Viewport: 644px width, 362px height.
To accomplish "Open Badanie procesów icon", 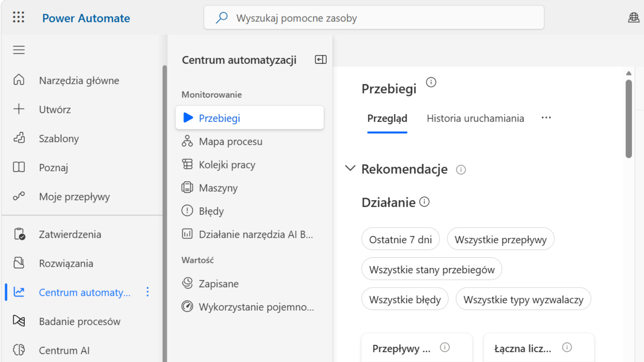I will point(19,321).
